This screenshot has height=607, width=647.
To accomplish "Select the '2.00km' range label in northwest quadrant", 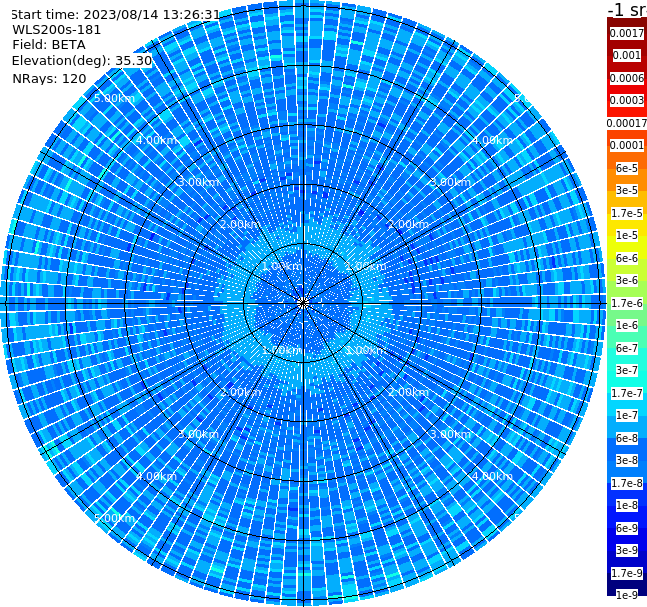I will pos(240,224).
